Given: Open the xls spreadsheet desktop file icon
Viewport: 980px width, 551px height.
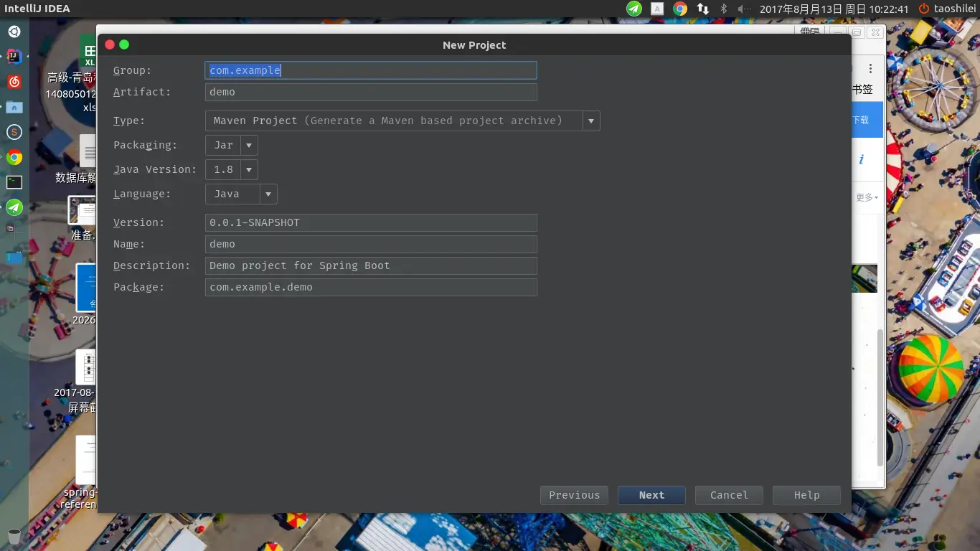Looking at the screenshot, I should (88, 52).
